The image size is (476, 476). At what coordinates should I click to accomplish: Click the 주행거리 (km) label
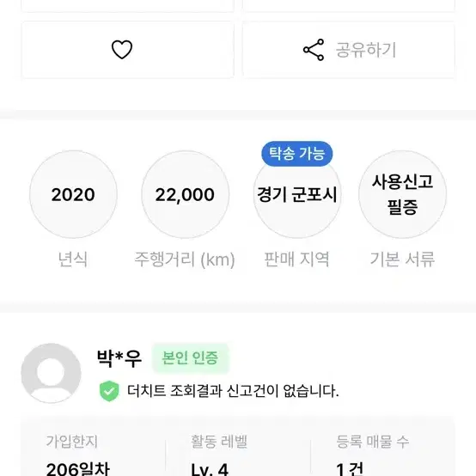185,259
